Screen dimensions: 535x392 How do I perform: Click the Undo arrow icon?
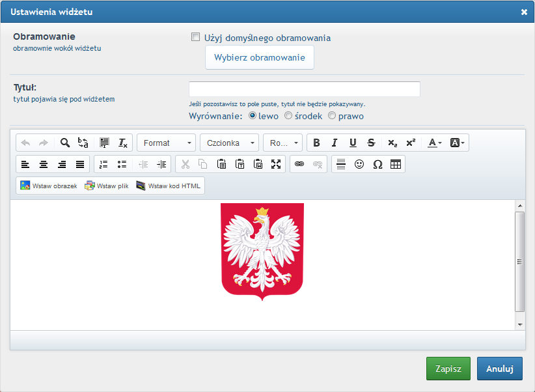tap(25, 143)
